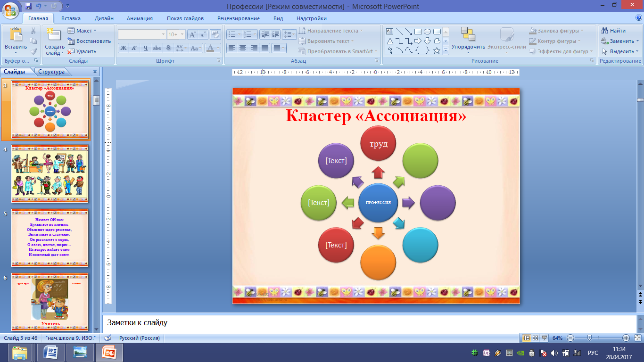Click the Undo icon in quick access toolbar
Image resolution: width=644 pixels, height=362 pixels.
[x=40, y=6]
